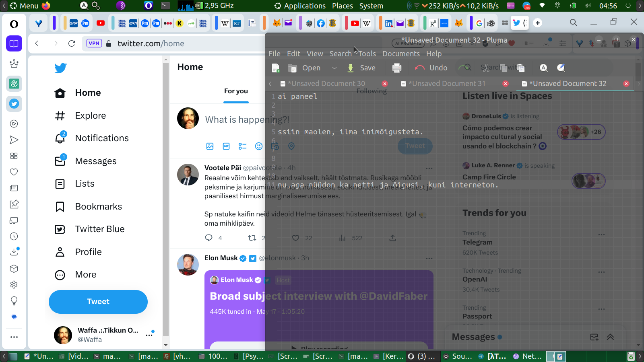This screenshot has width=644, height=362.
Task: Toggle the VPN badge in address bar
Action: pyautogui.click(x=94, y=43)
